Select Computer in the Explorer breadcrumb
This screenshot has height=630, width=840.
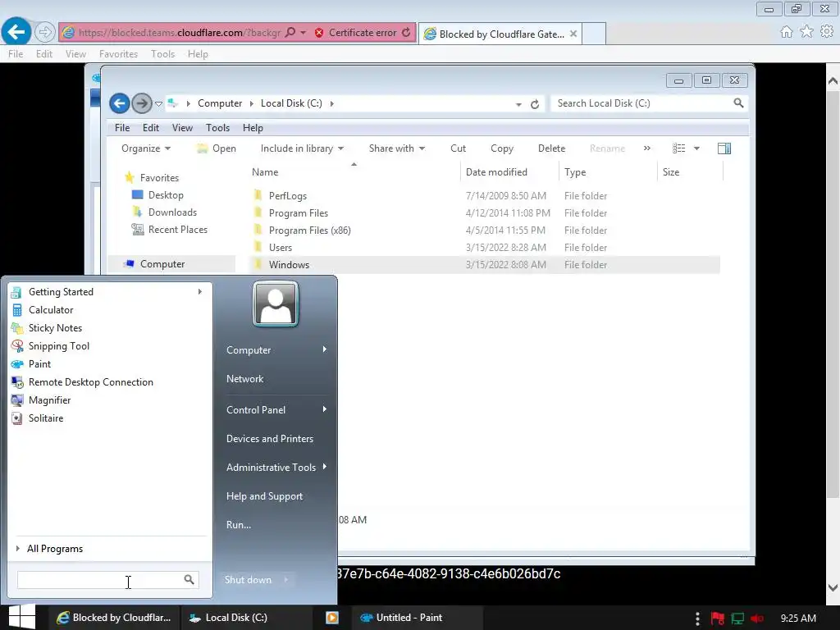(220, 103)
